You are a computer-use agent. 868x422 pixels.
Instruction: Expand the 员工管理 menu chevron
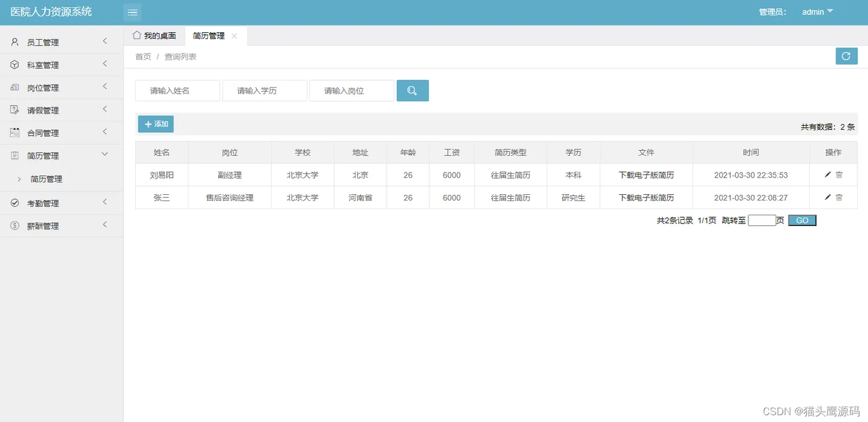(x=105, y=41)
